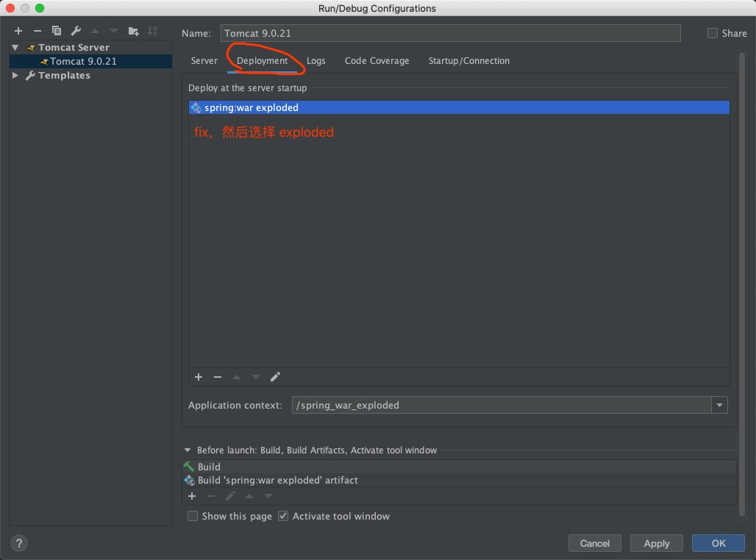The height and width of the screenshot is (560, 756).
Task: Collapse the Tomcat Server tree node
Action: tap(15, 47)
